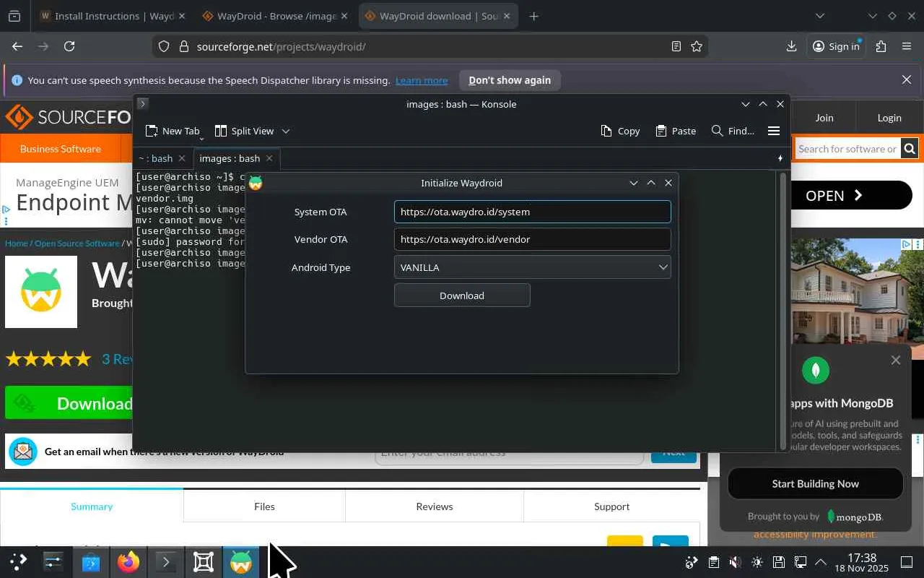This screenshot has width=924, height=578.
Task: Click the Start Building Now ad button
Action: (x=816, y=483)
